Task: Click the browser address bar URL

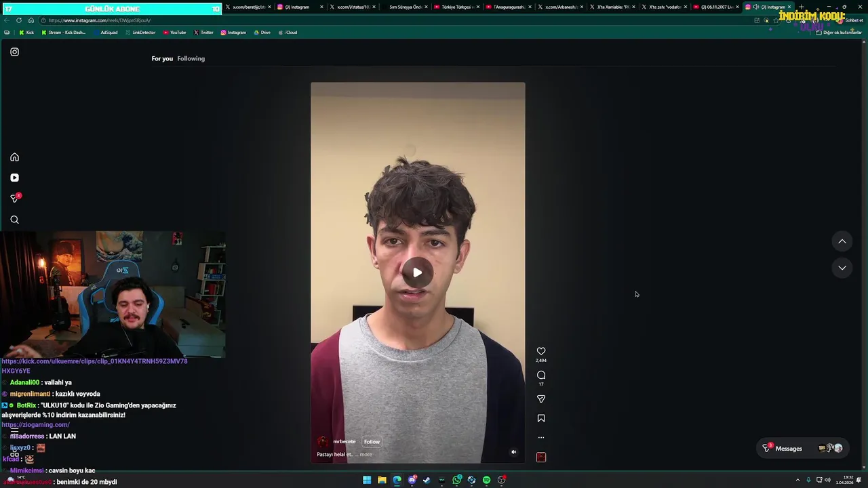Action: 99,20
